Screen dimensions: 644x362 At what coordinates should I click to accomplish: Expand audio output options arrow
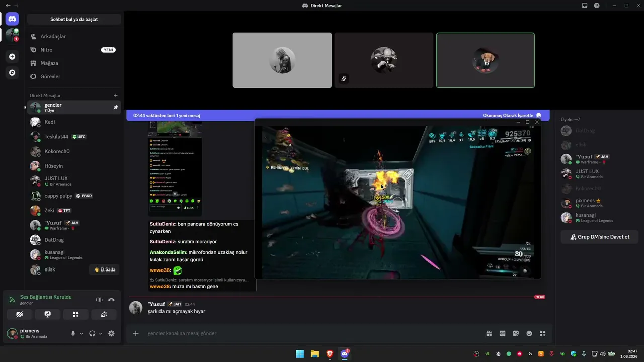coord(101,333)
